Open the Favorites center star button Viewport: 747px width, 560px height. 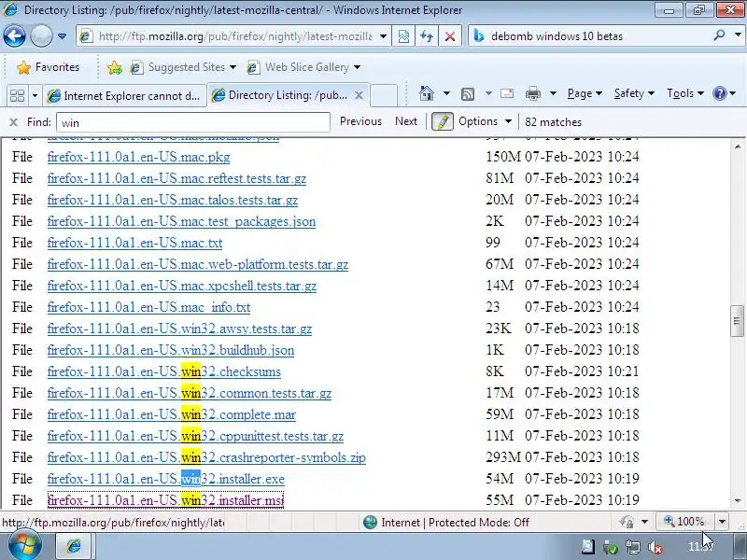pos(48,67)
